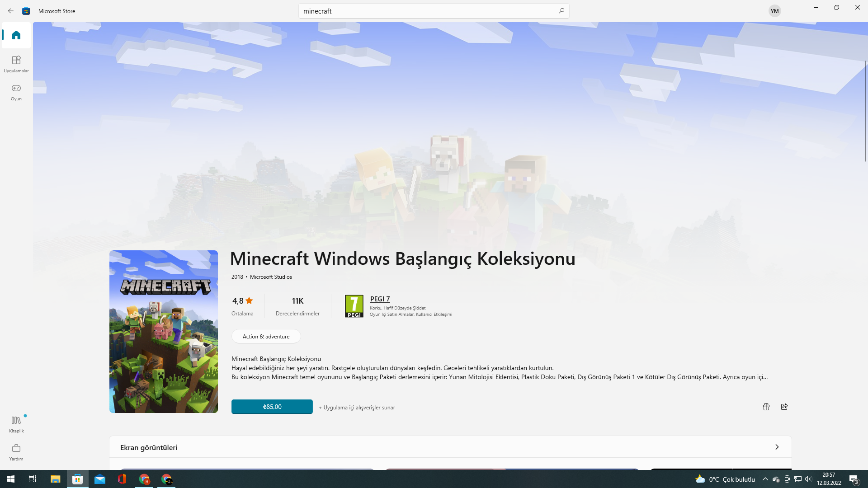The height and width of the screenshot is (488, 868).
Task: Open File Explorer from the taskbar
Action: [x=55, y=479]
